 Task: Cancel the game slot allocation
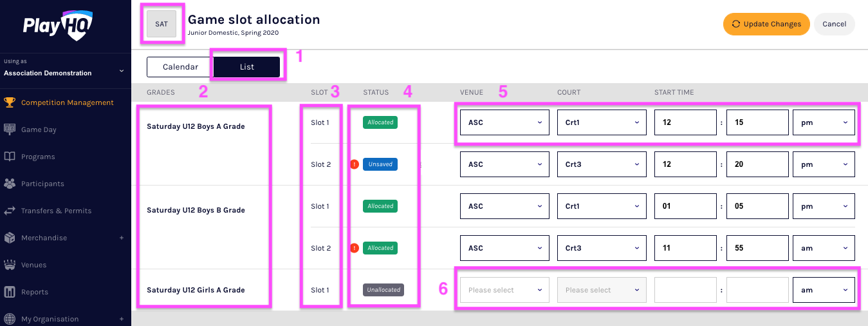click(834, 24)
